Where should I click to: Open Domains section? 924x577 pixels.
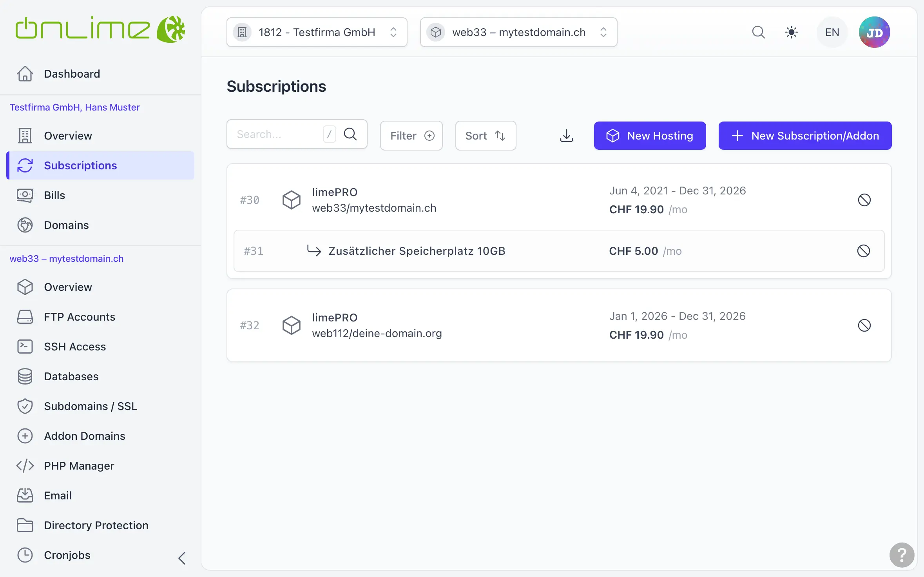point(100,225)
